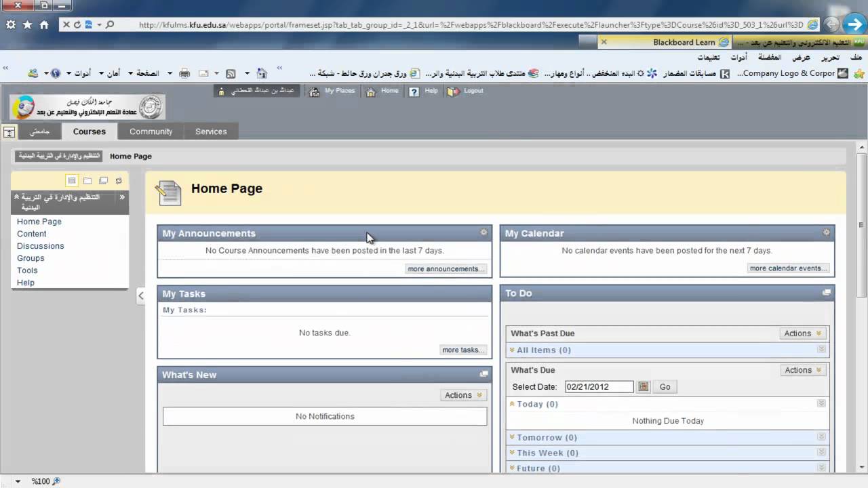Switch to the Community tab
Screen dimensions: 868x488
pyautogui.click(x=151, y=131)
